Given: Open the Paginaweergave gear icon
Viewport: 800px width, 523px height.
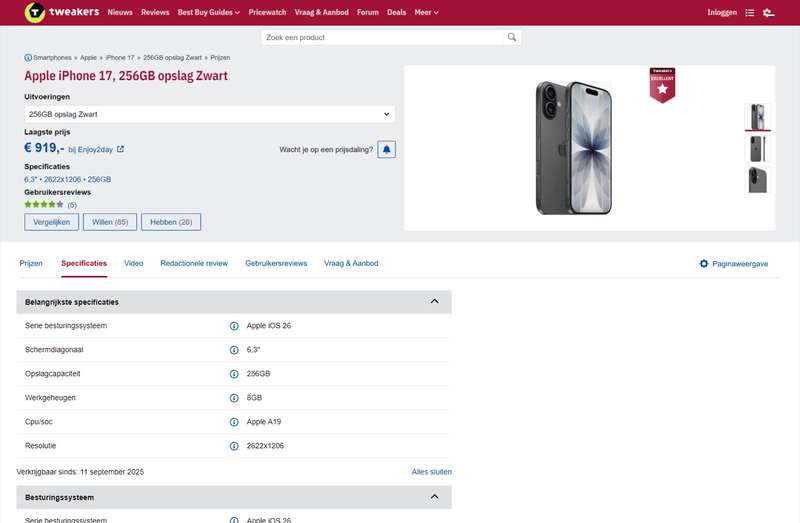Looking at the screenshot, I should pos(704,264).
